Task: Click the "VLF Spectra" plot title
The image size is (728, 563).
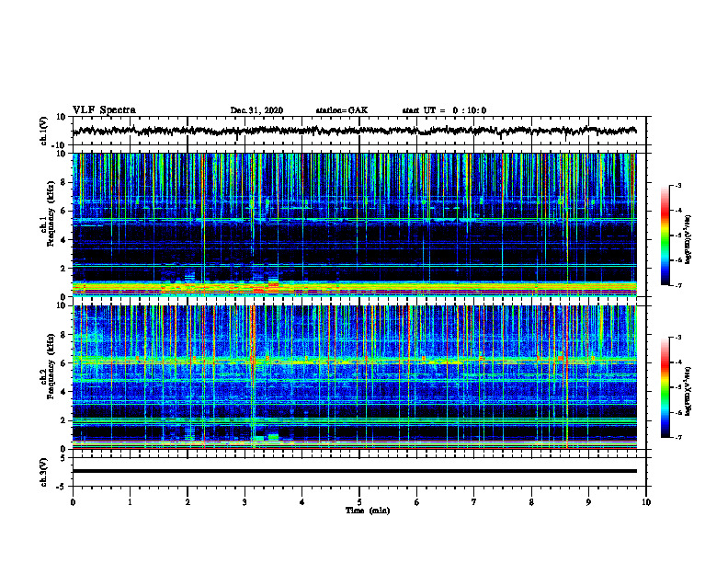Action: coord(105,110)
